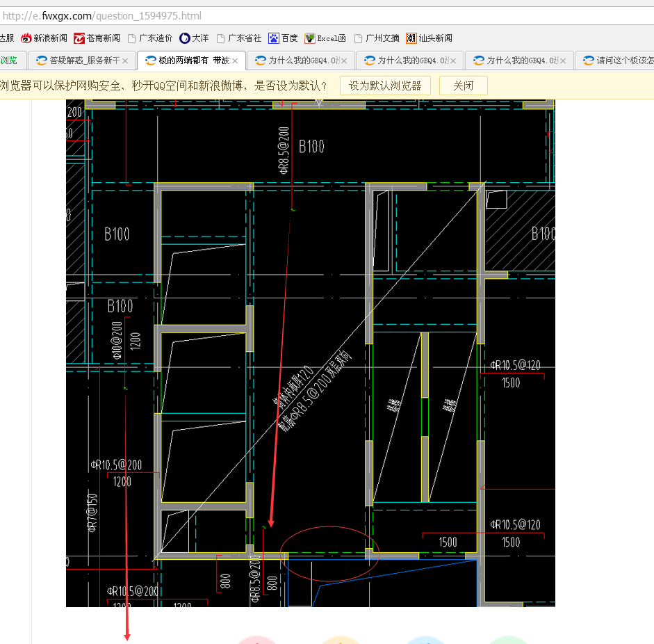Image resolution: width=654 pixels, height=644 pixels.
Task: Open the 大洋 bookmark
Action: tap(194, 38)
